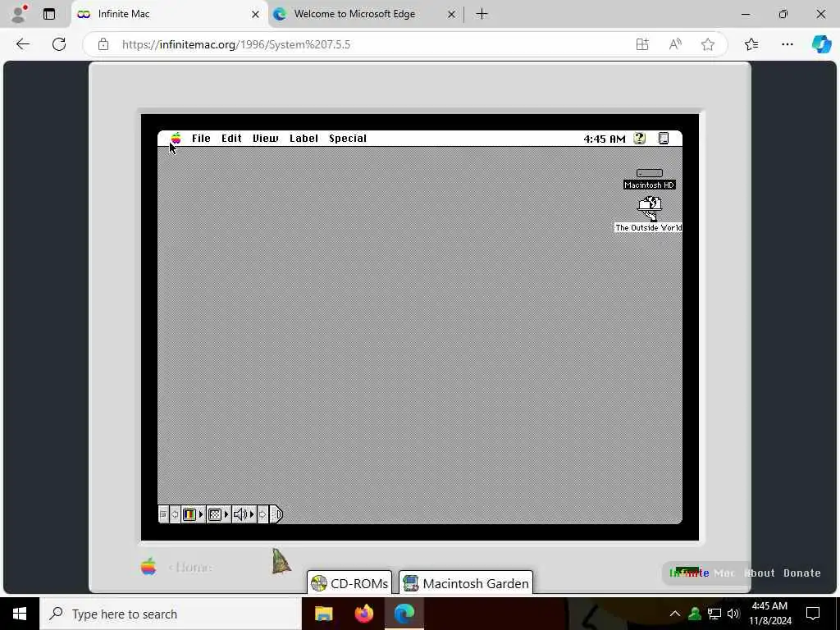Click the Apple logo beside Home

148,566
